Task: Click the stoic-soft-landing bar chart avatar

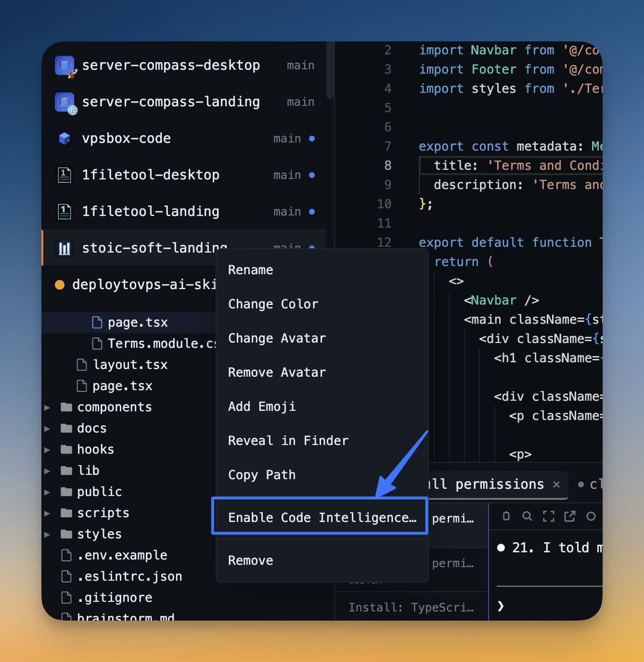Action: (64, 248)
